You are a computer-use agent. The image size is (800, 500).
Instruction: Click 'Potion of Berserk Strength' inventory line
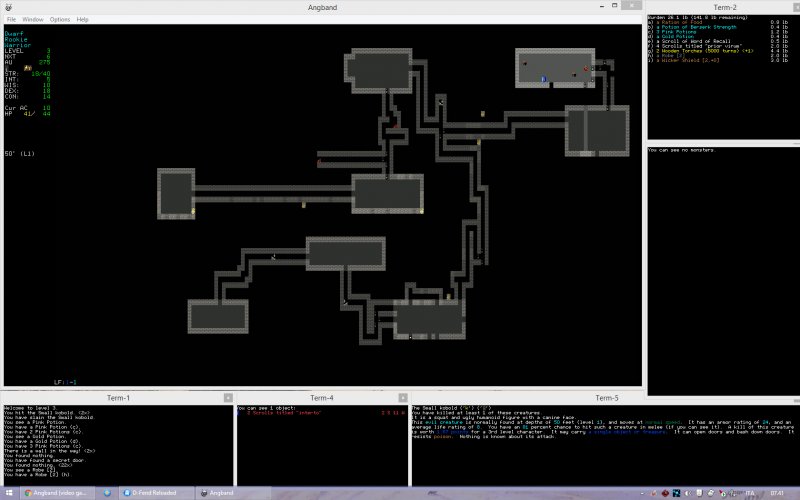click(716, 27)
